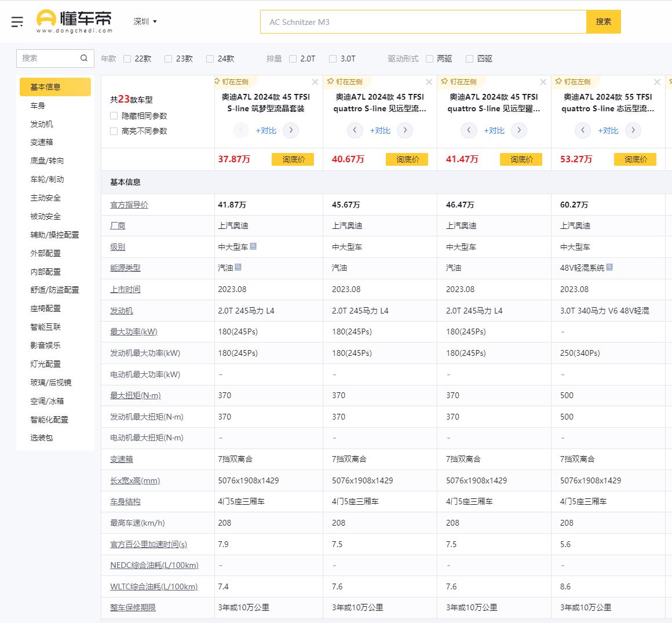Screen dimensions: 672x623
Task: Enable the 3.0T displacement filter
Action: 333,59
